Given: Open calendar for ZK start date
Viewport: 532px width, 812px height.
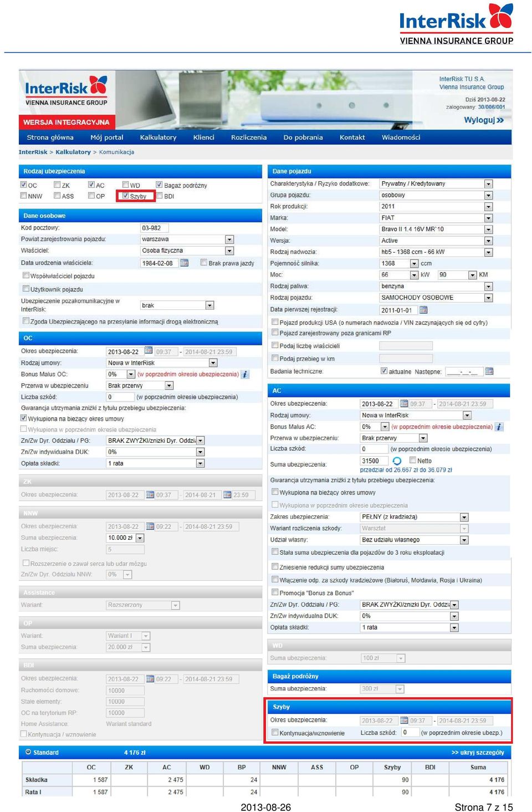Looking at the screenshot, I should pos(150,494).
